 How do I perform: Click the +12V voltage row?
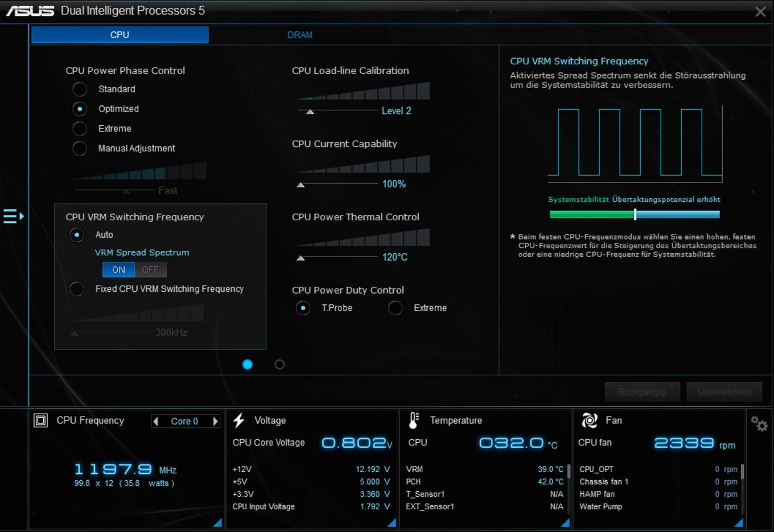311,469
